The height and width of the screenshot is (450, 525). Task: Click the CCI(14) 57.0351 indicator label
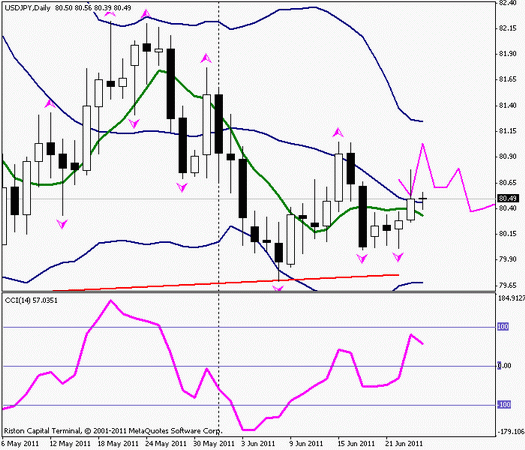point(31,300)
